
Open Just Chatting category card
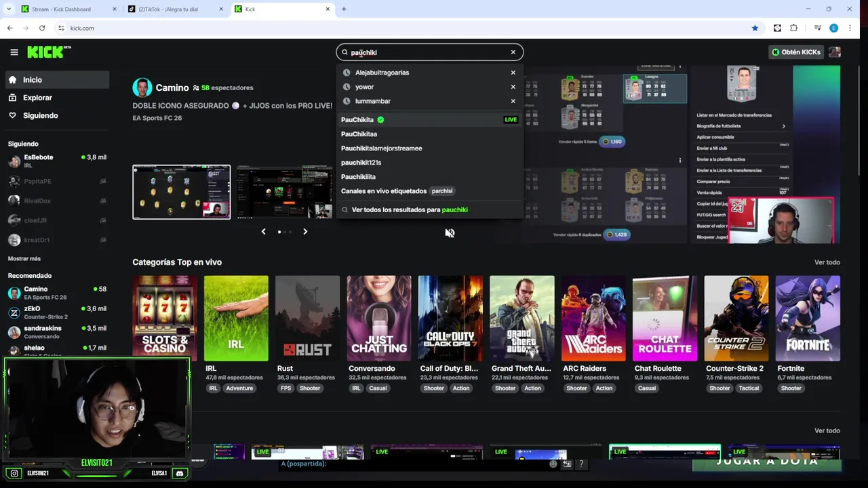(379, 319)
